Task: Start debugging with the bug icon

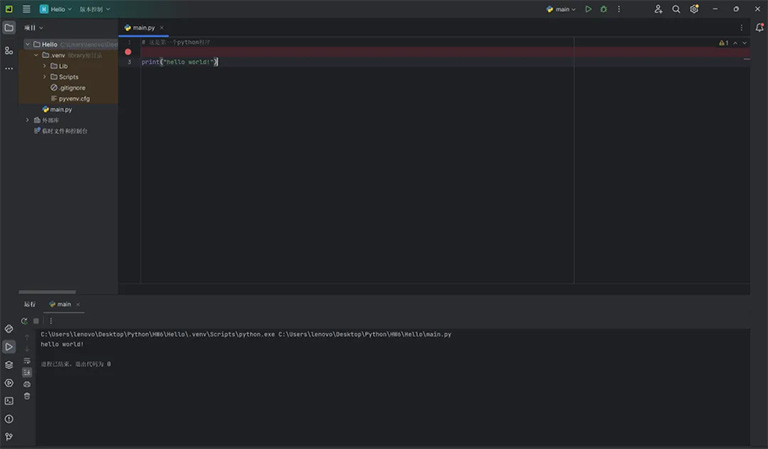Action: coord(603,9)
